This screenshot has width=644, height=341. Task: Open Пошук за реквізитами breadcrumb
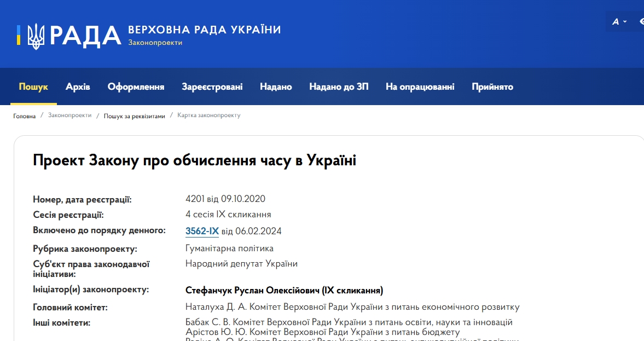pos(134,116)
